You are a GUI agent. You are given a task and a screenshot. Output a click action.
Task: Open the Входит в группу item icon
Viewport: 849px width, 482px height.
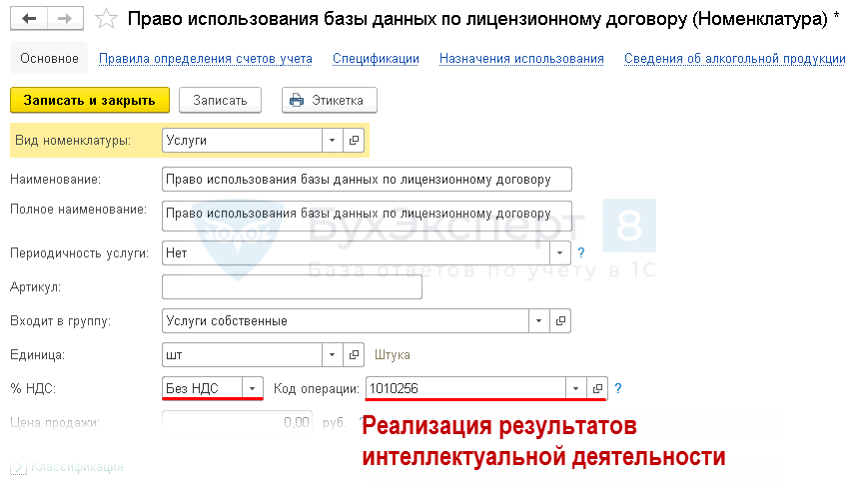click(560, 321)
